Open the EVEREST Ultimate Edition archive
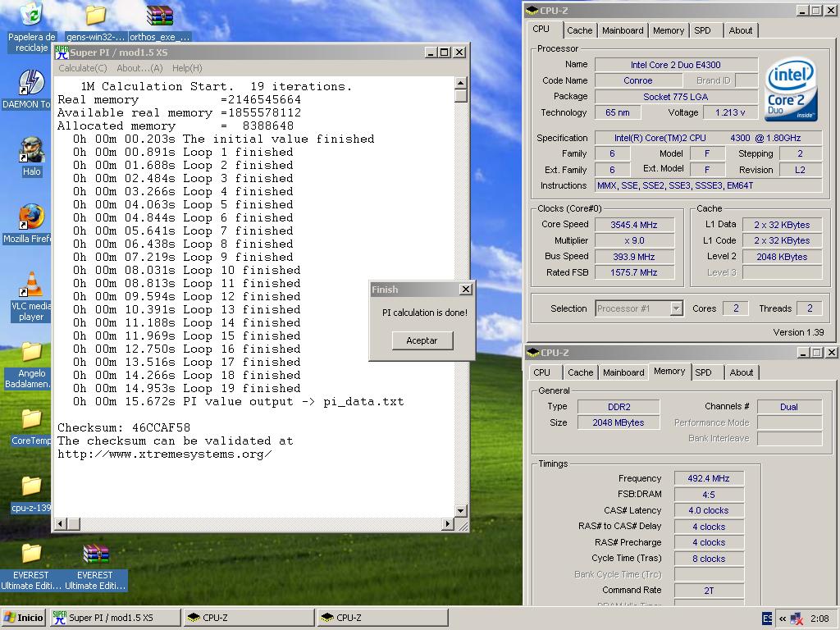The image size is (840, 630). tap(95, 554)
